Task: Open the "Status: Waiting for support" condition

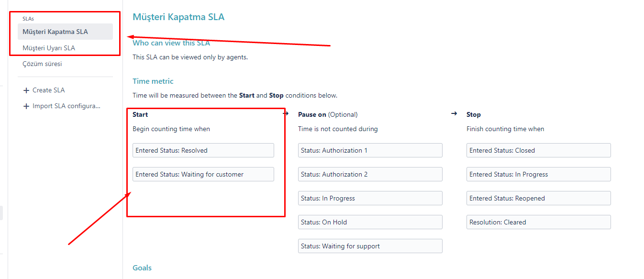Action: click(370, 246)
